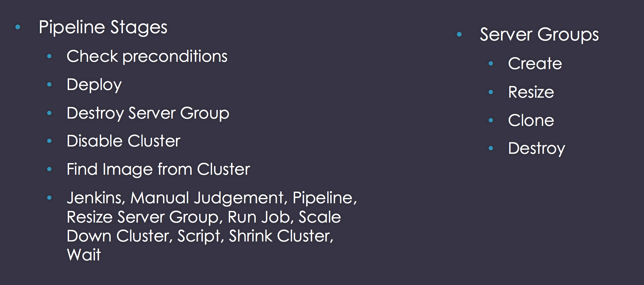This screenshot has width=644, height=285.
Task: Click the "Server Groups" heading text
Action: (x=539, y=35)
